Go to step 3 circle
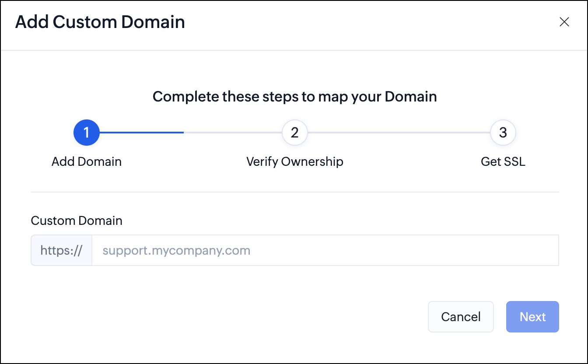Image resolution: width=588 pixels, height=364 pixels. coord(503,132)
